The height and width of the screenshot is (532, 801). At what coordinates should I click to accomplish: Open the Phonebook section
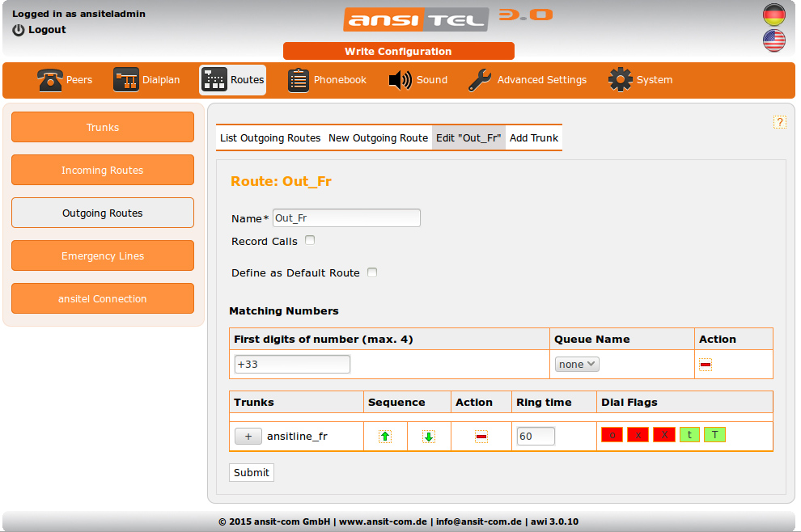click(x=327, y=80)
